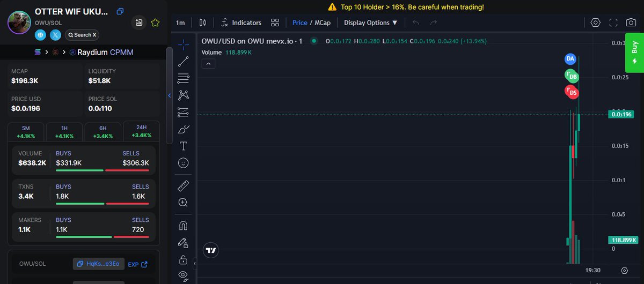Open the emoji icons tool
Viewport: 644px width, 284px height.
[183, 162]
